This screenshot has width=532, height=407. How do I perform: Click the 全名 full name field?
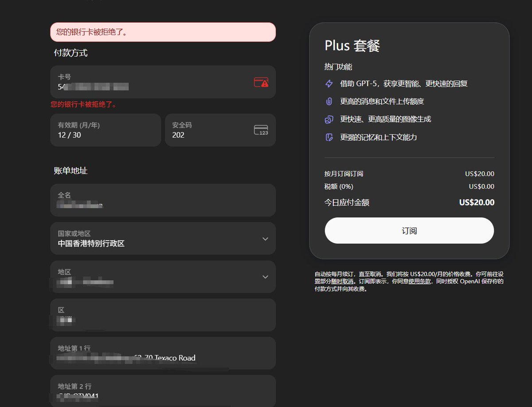click(x=163, y=200)
